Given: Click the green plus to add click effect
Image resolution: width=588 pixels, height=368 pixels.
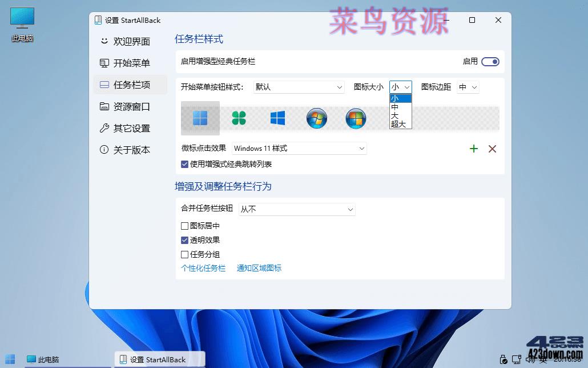Looking at the screenshot, I should [x=473, y=149].
